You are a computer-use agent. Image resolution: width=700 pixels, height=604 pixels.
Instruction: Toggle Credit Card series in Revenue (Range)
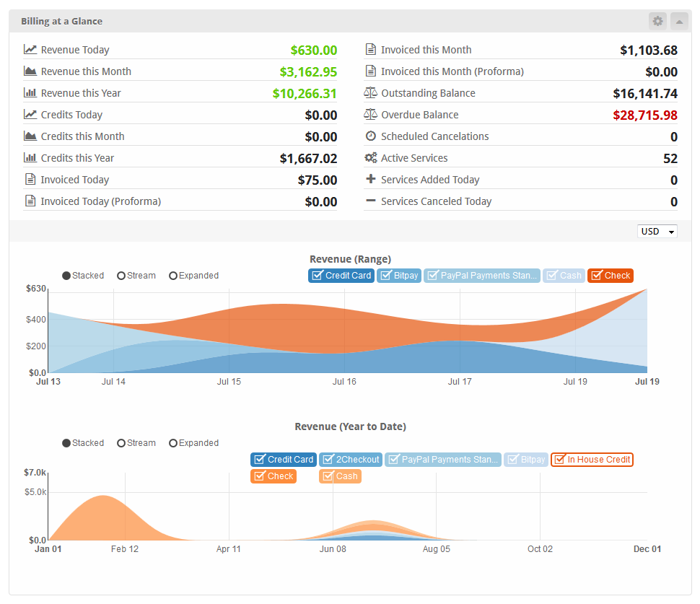pyautogui.click(x=341, y=276)
